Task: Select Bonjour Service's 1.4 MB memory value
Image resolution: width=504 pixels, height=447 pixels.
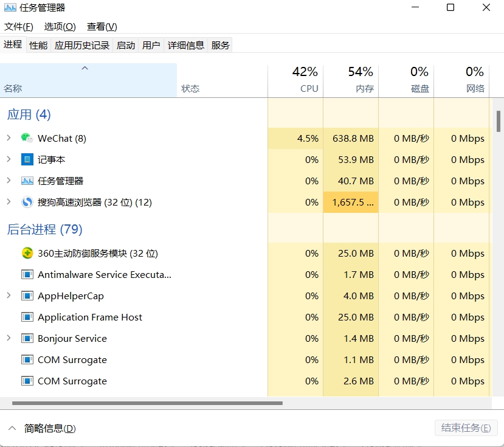Action: pyautogui.click(x=358, y=338)
